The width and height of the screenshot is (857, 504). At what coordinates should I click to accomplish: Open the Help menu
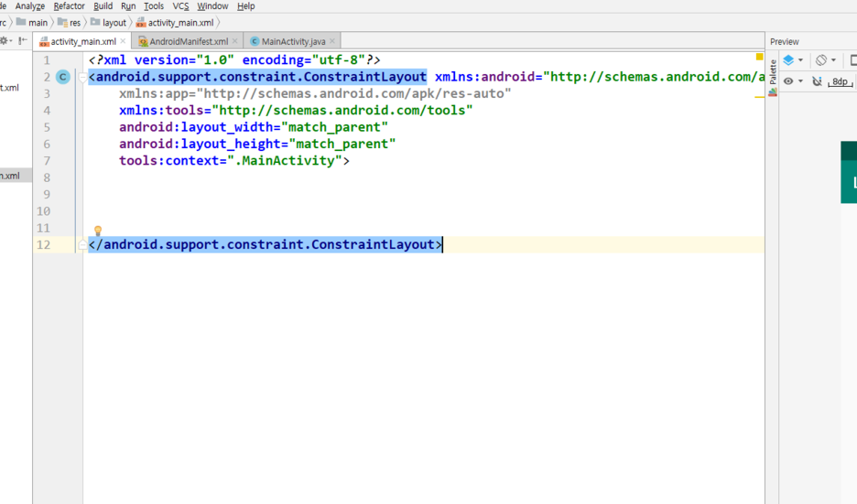click(246, 6)
